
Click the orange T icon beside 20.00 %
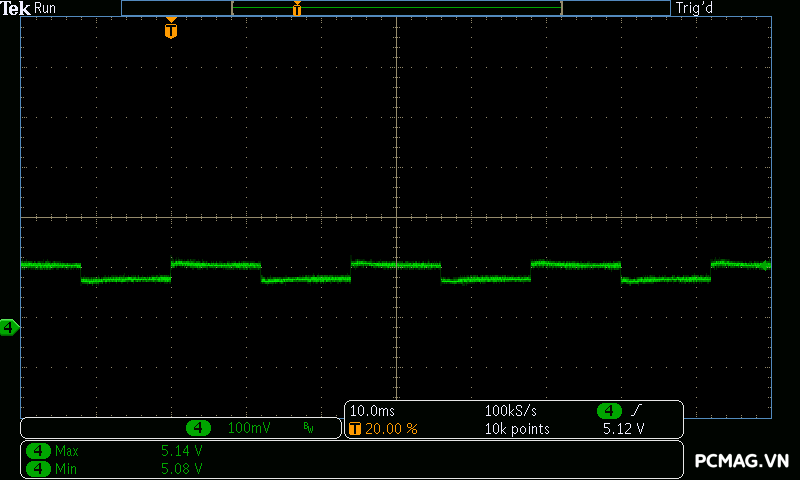coord(355,428)
